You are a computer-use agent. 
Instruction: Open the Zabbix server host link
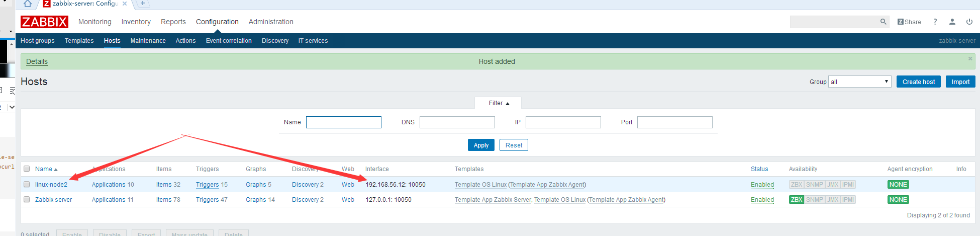tap(54, 200)
